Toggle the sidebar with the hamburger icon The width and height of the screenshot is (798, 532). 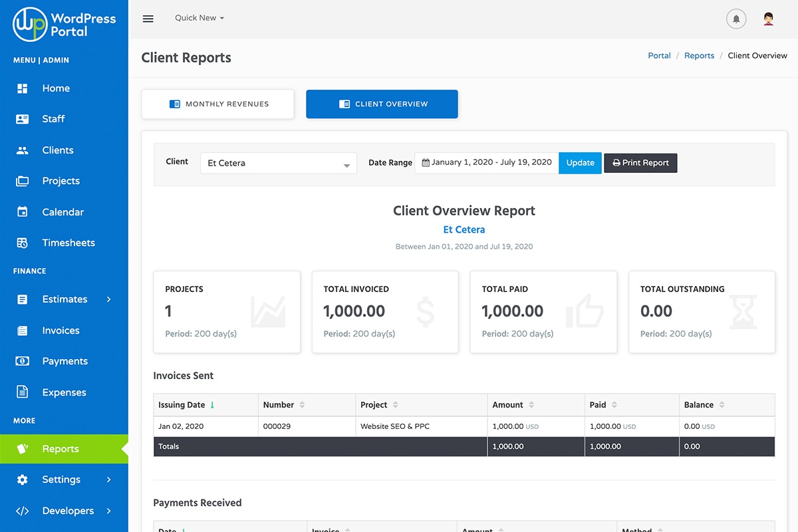(148, 19)
